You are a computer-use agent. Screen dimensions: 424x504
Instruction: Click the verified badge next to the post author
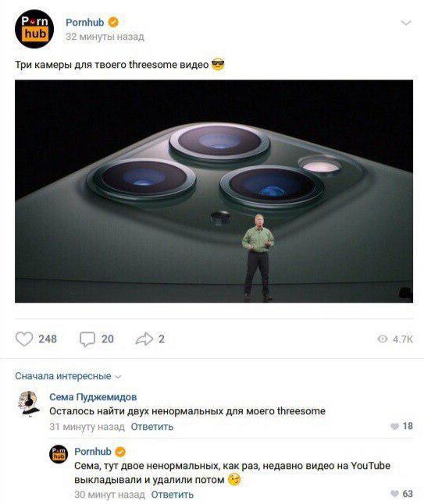113,22
